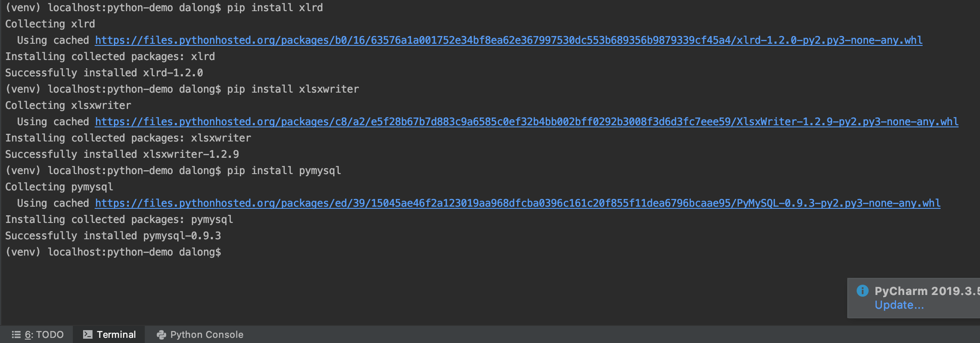Click the Python Console snake icon

click(x=161, y=335)
